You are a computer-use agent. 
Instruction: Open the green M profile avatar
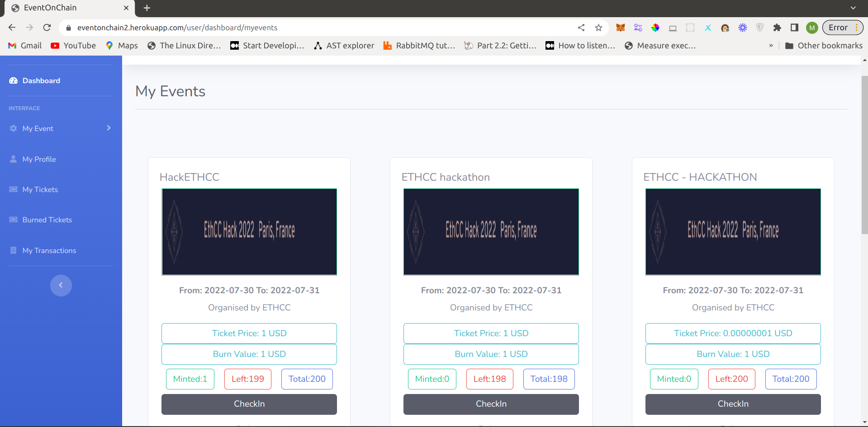pos(812,28)
